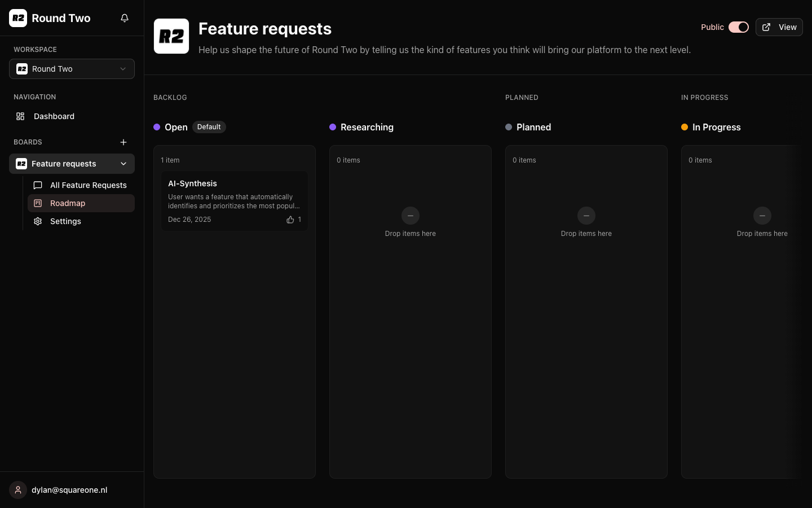Open notifications via the bell icon
The height and width of the screenshot is (508, 812).
coord(124,18)
